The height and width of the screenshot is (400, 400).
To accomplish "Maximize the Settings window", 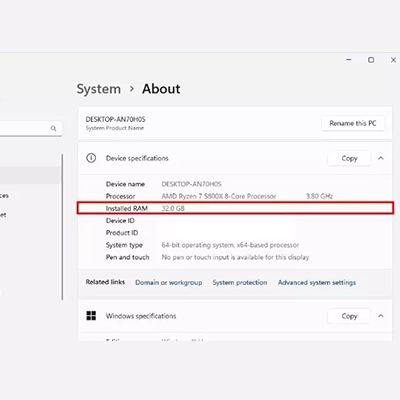I will (x=371, y=60).
